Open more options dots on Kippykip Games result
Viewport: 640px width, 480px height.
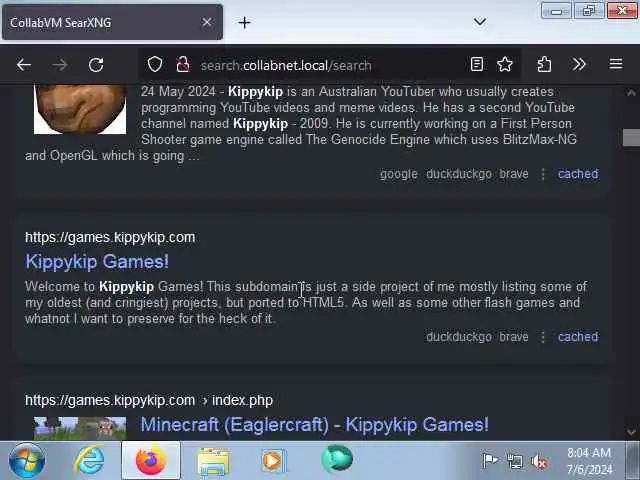[543, 337]
